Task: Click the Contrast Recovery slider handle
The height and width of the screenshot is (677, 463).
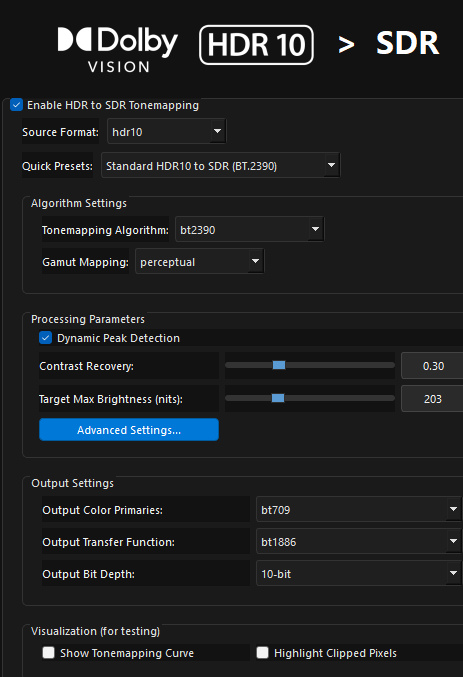Action: (x=279, y=365)
